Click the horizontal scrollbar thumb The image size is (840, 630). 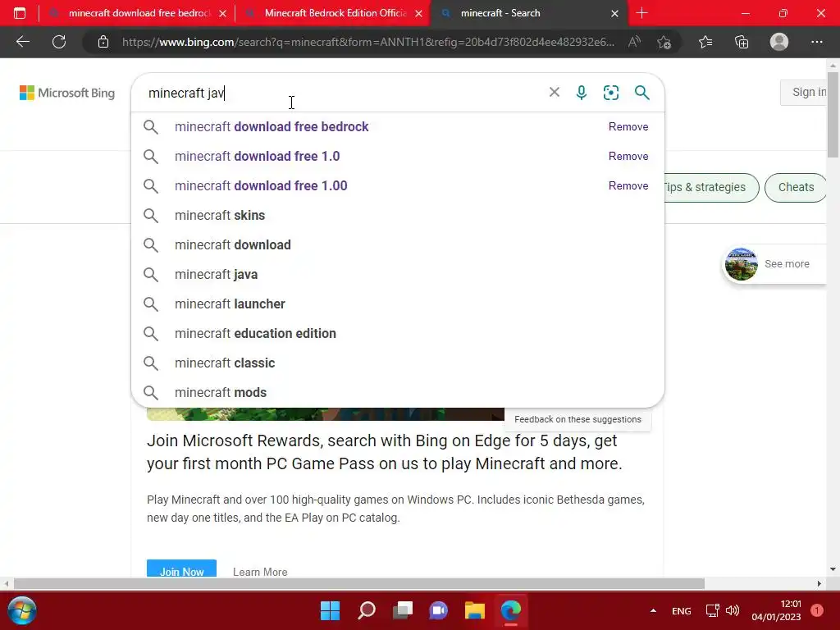click(x=359, y=583)
